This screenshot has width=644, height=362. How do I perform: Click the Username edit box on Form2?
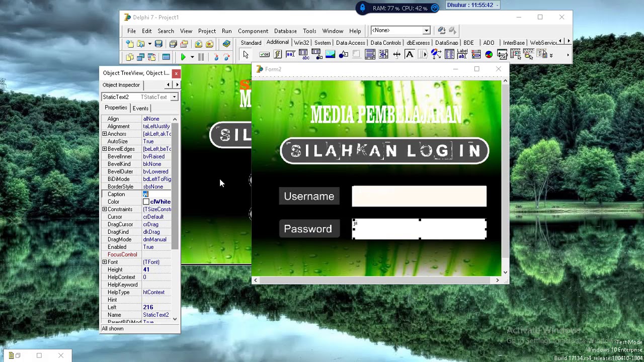coord(419,196)
